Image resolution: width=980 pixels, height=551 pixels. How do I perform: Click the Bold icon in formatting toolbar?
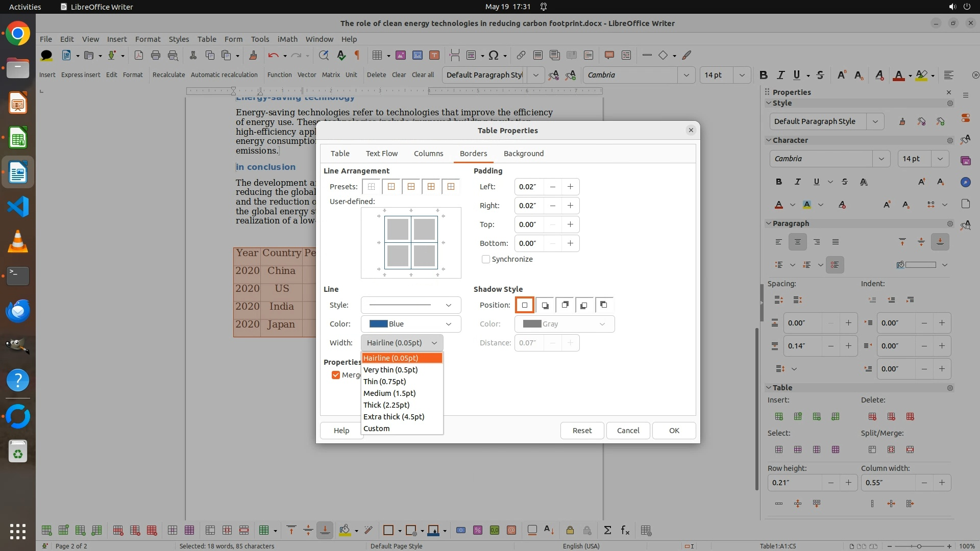763,75
